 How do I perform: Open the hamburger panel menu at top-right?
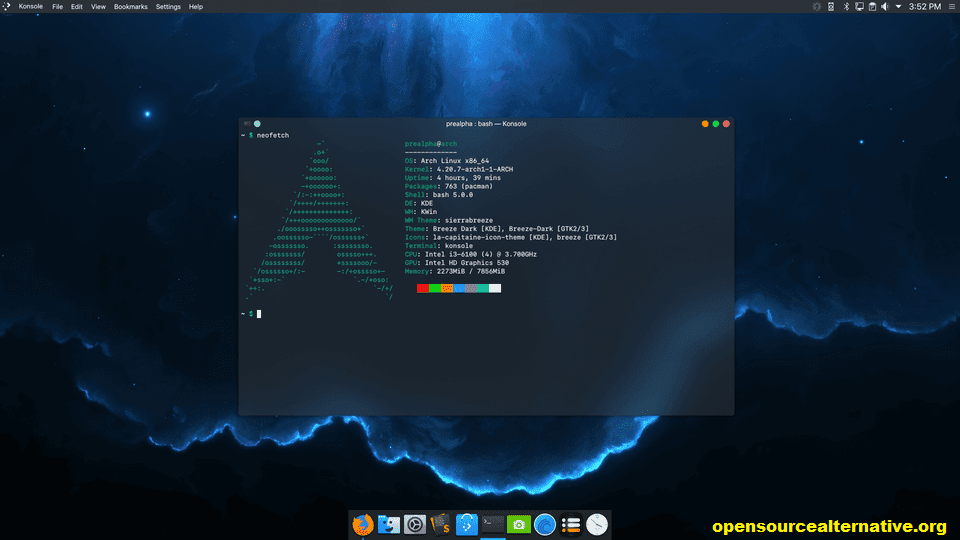coord(952,6)
